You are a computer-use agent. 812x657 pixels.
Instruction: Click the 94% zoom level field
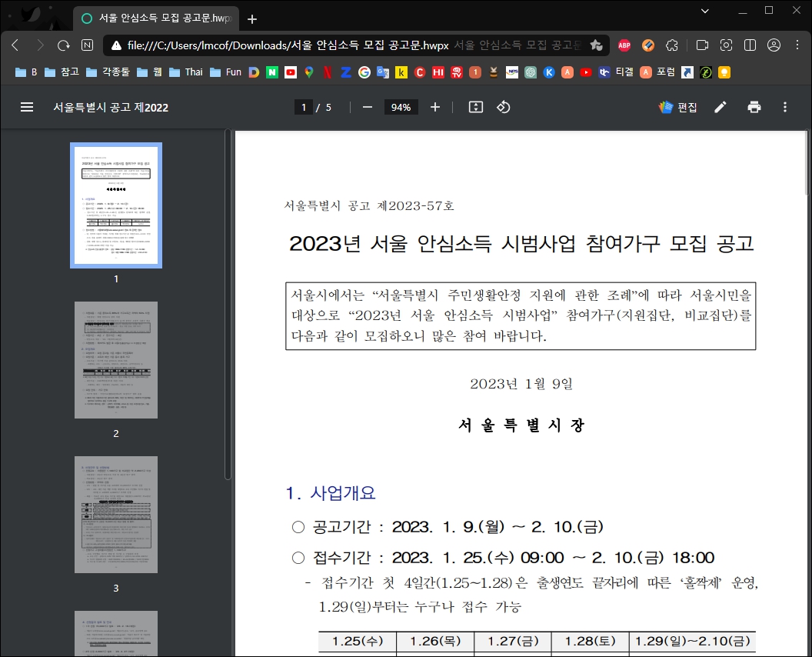(401, 107)
